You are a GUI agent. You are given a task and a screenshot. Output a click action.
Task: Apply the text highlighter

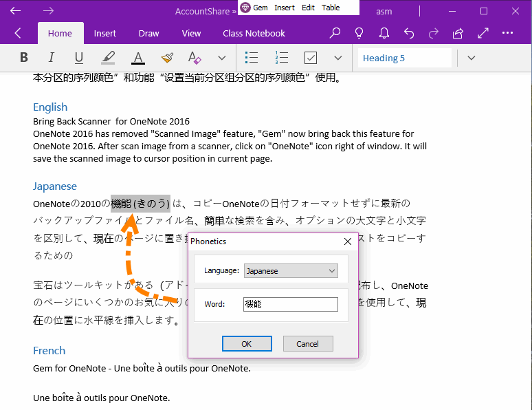coord(108,57)
